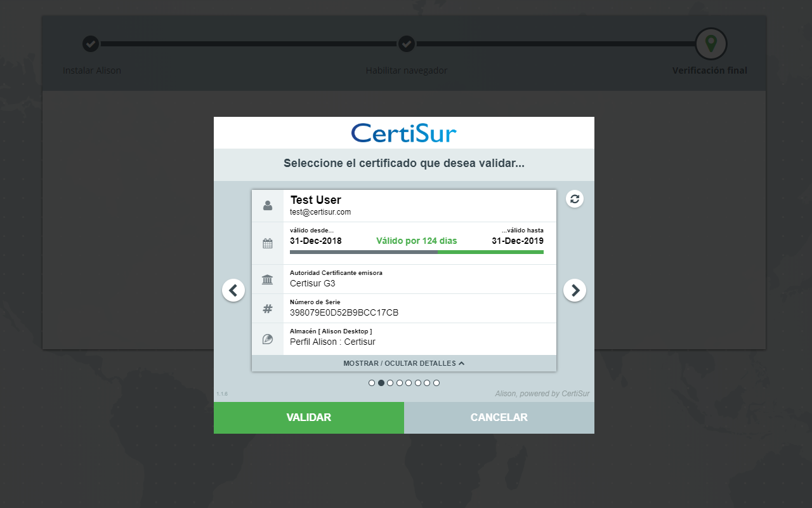
Task: Open the Habilitar navegador step
Action: (407, 44)
